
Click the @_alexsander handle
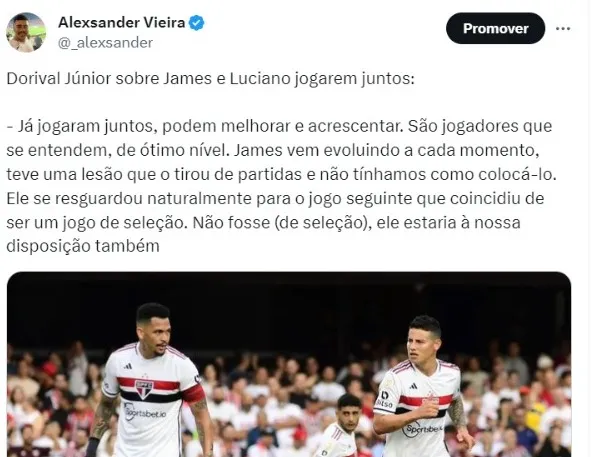pos(105,42)
